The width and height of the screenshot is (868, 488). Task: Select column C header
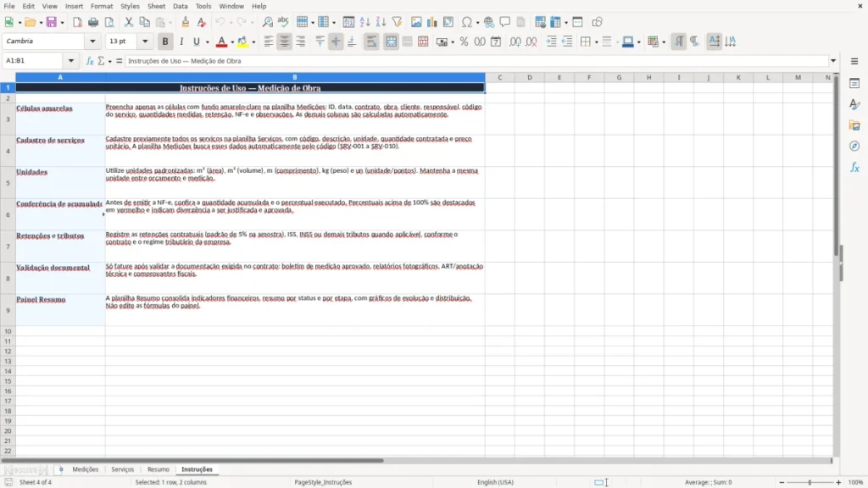tap(500, 77)
